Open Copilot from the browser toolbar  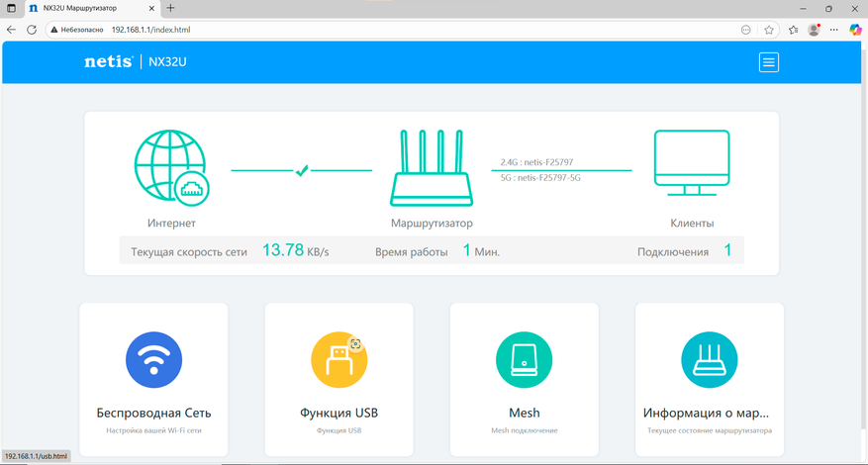pos(855,30)
